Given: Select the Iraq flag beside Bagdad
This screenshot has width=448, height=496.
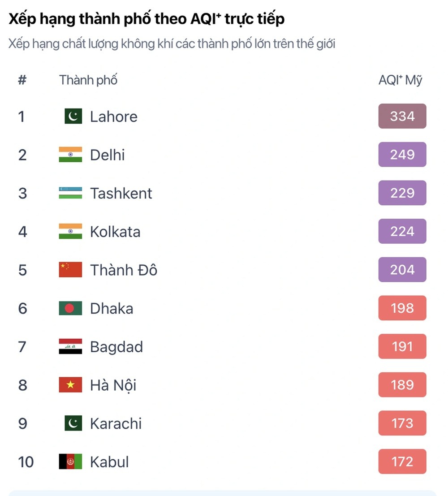Looking at the screenshot, I should 70,347.
